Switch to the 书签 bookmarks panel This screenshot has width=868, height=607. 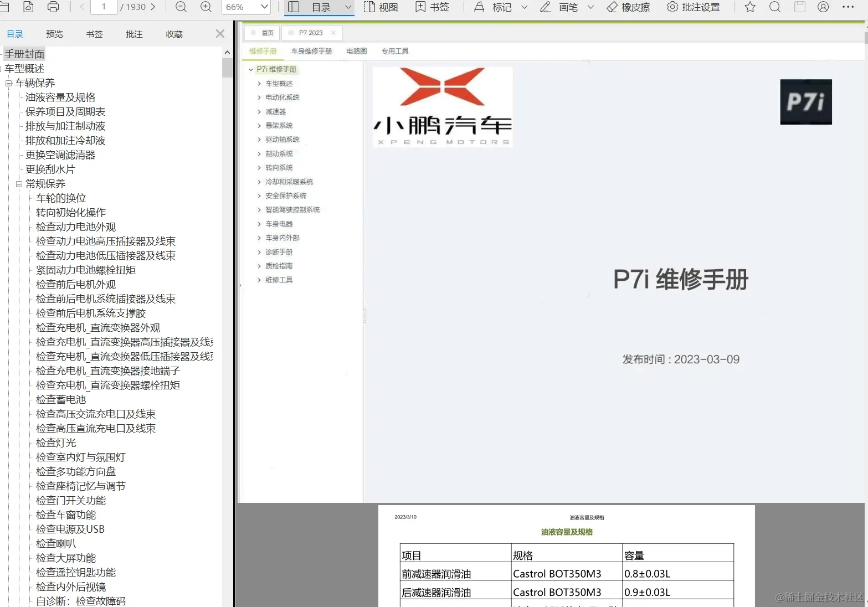[x=94, y=34]
